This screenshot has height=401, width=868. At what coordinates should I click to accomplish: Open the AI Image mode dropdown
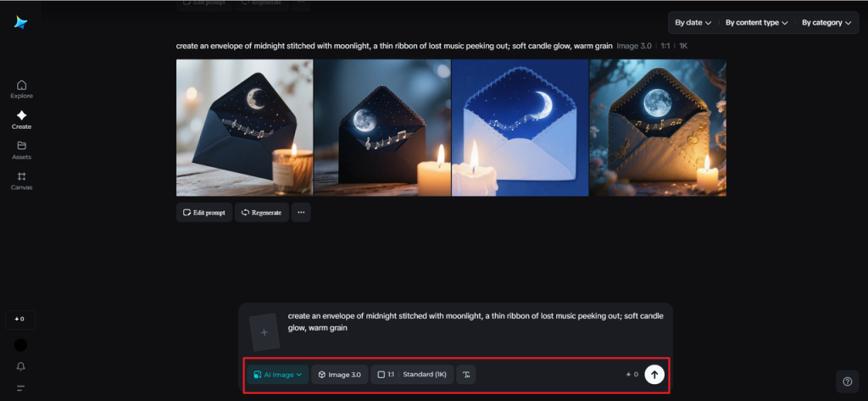278,374
